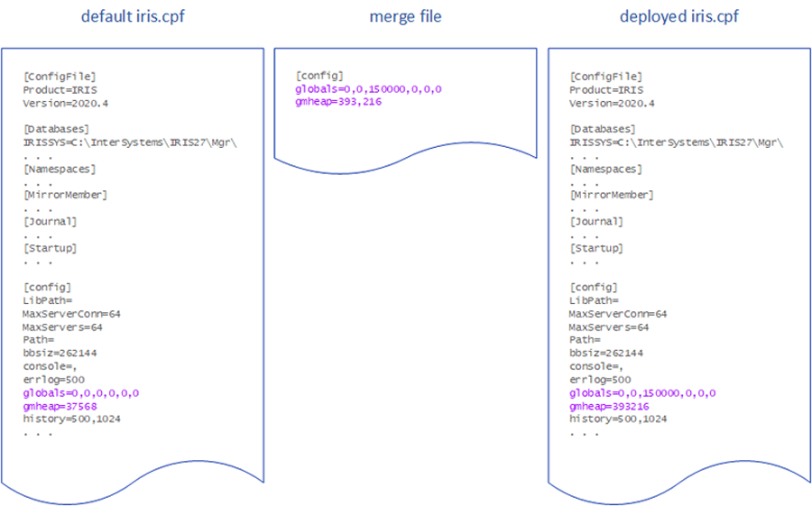Viewport: 812px width, 506px height.
Task: Click MaxServerConn=64 in default iris.cpf
Action: click(x=71, y=315)
